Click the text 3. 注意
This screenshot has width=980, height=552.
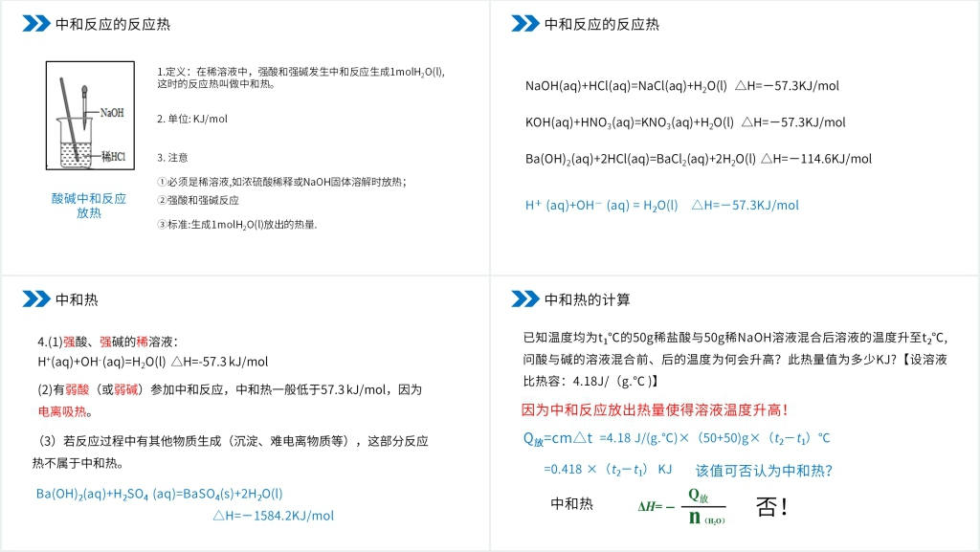pos(172,157)
